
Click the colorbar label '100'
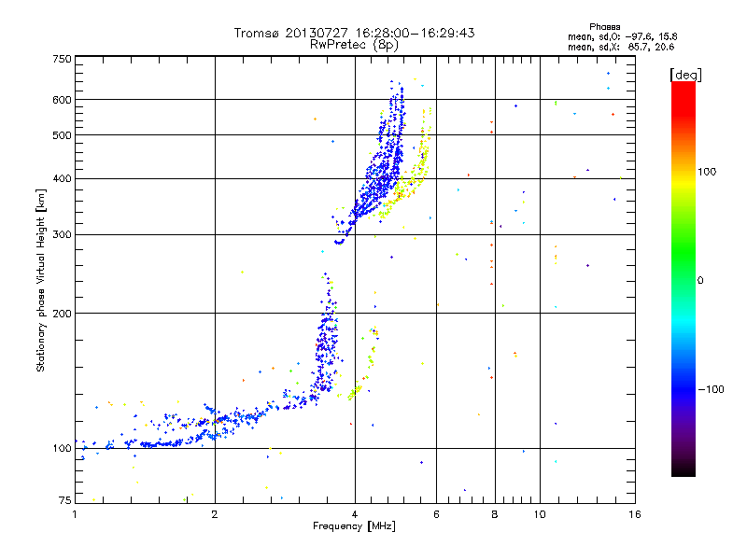[707, 172]
